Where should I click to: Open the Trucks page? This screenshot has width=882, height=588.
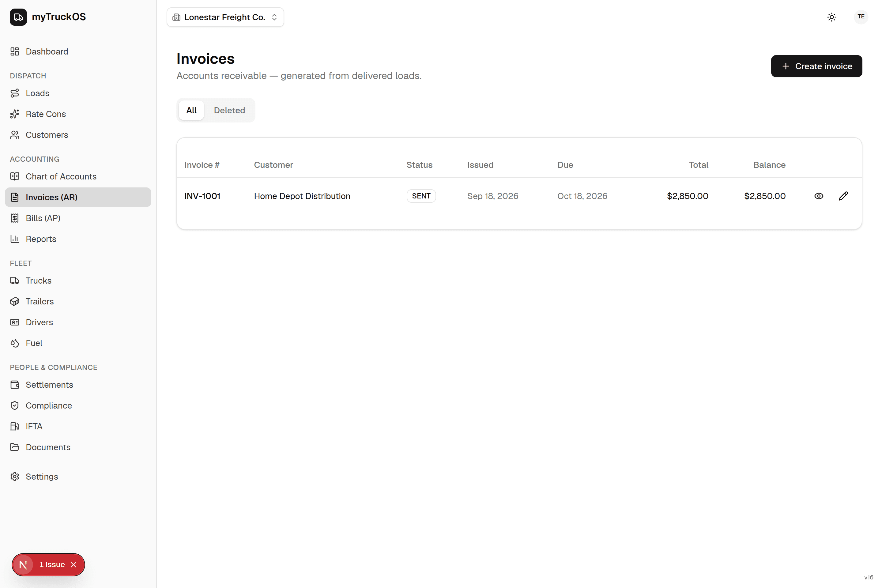pyautogui.click(x=78, y=281)
